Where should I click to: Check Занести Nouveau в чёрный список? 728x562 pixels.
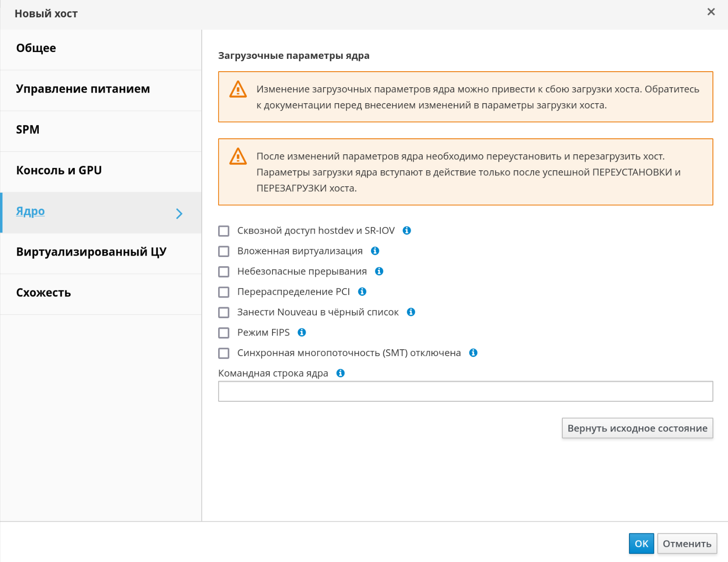224,312
